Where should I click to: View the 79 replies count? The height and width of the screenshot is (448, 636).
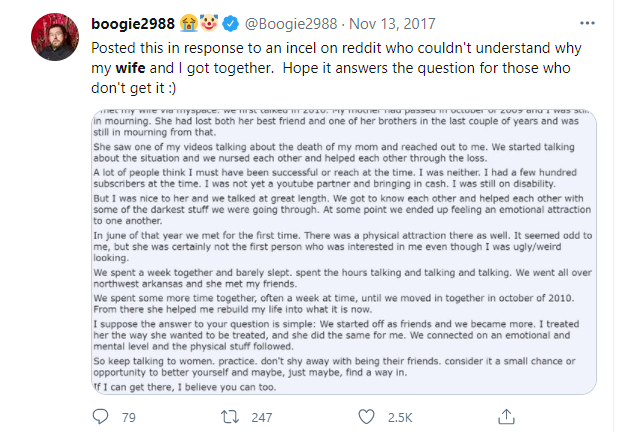click(x=128, y=418)
